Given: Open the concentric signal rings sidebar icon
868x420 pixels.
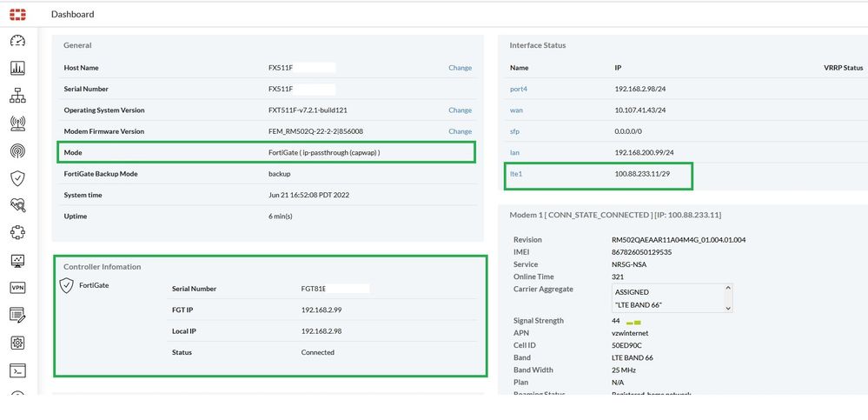Looking at the screenshot, I should tap(17, 150).
